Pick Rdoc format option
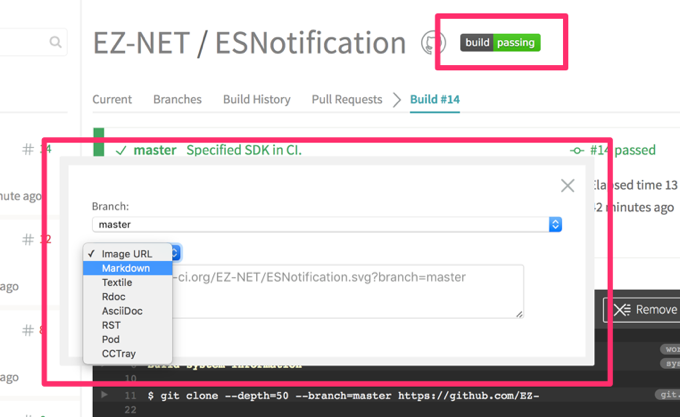Viewport: 680px width, 417px height. pos(128,296)
